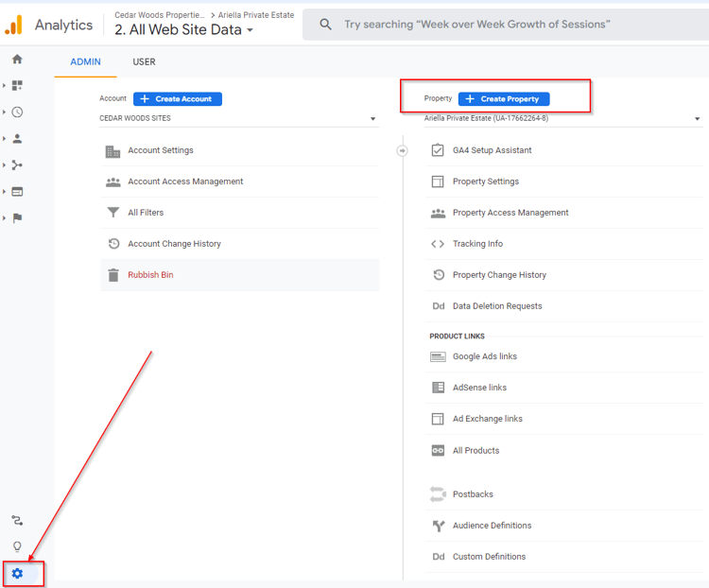Image resolution: width=709 pixels, height=588 pixels.
Task: Click the Audience Definitions fork icon
Action: tap(438, 526)
